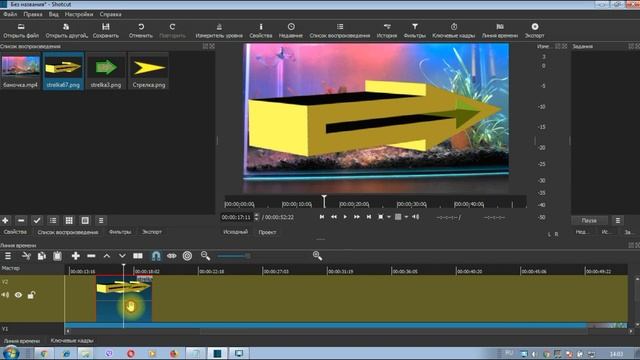Switch to Экспорт tab under playlist

pos(152,232)
